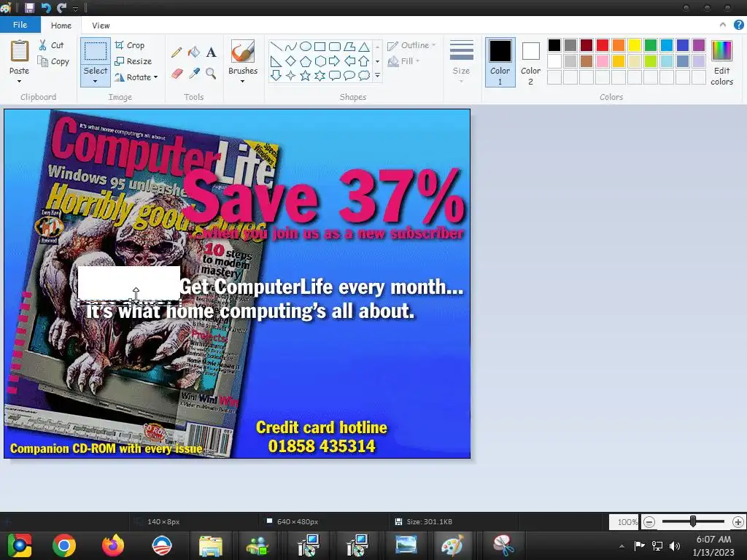747x560 pixels.
Task: Activate the Color 1 selector
Action: [500, 63]
